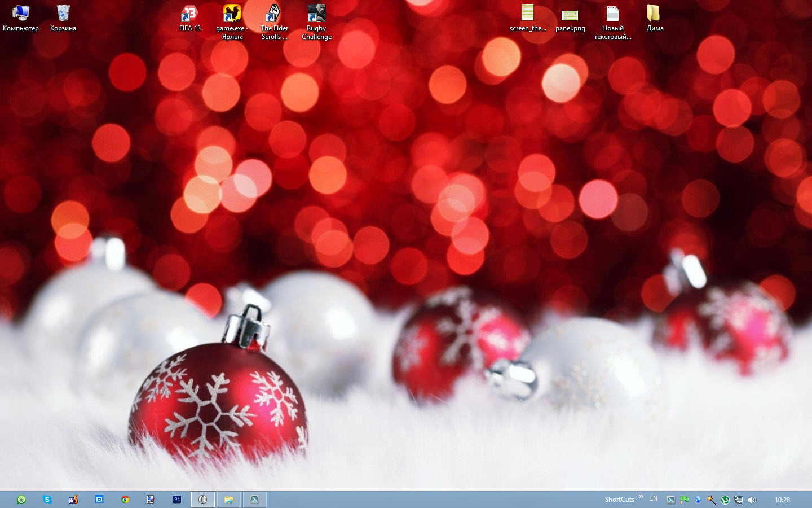Viewport: 812px width, 508px height.
Task: Select the Корзина recycle bin icon
Action: 63,14
